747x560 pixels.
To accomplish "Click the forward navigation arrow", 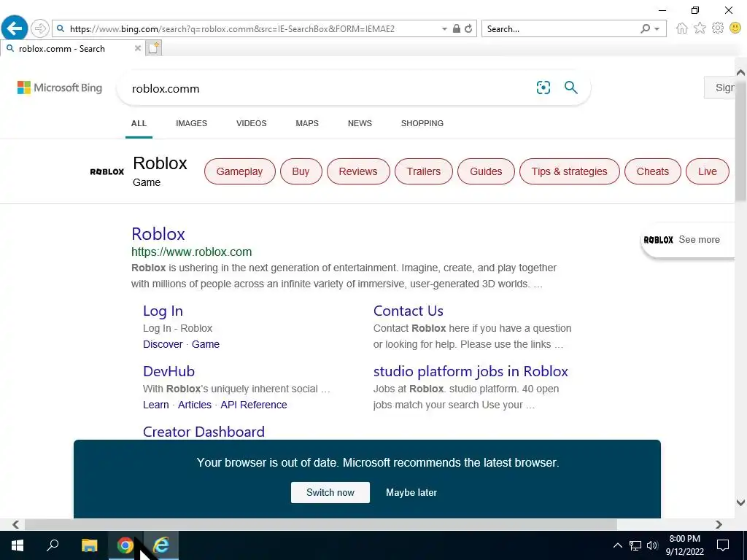I will [x=40, y=28].
